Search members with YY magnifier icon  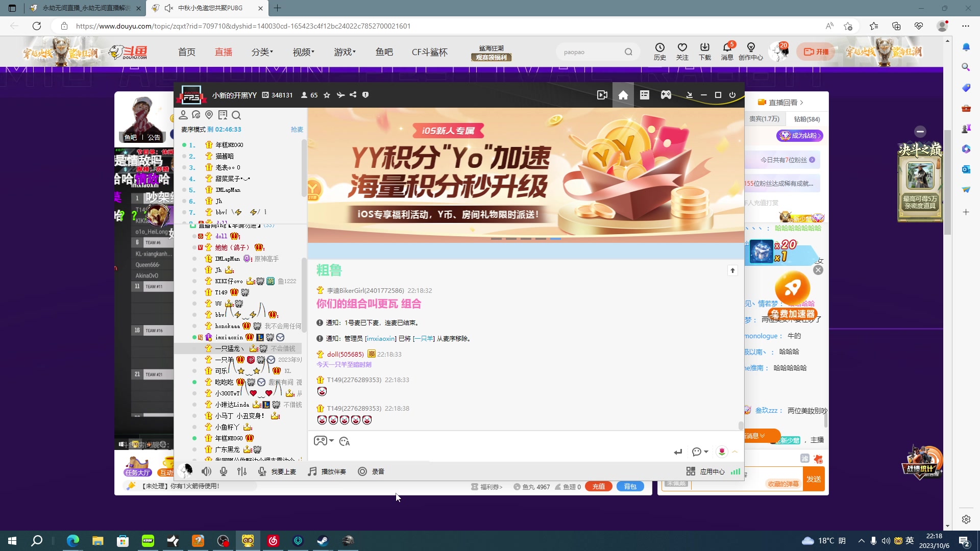point(236,115)
